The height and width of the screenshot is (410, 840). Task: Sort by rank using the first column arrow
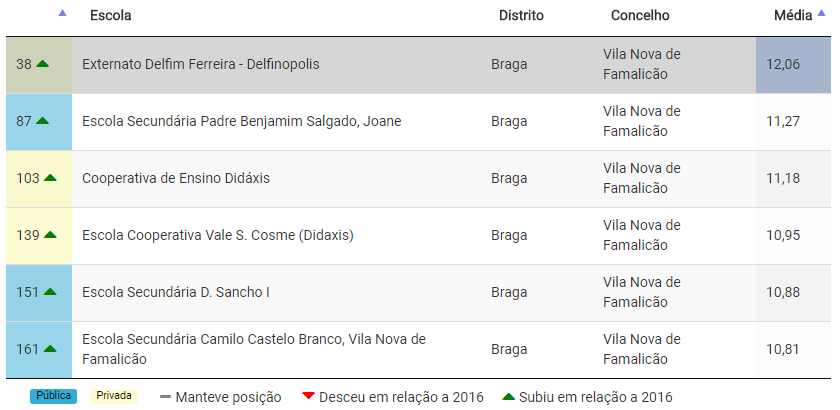(62, 13)
